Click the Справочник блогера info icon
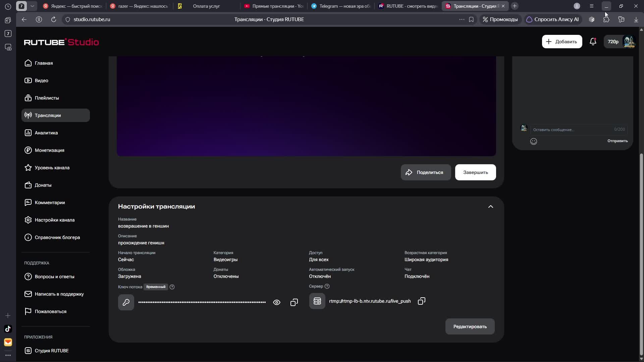Viewport: 644px width, 362px height. point(28,237)
